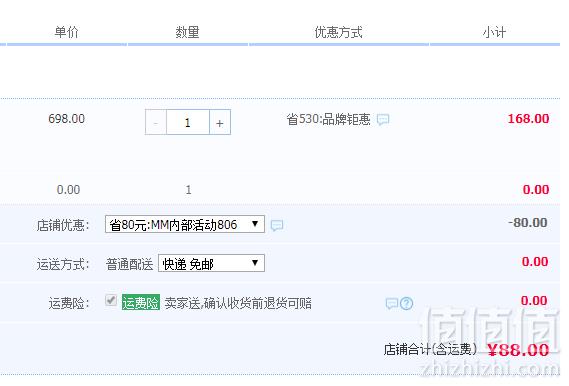This screenshot has width=569, height=386.
Task: Click the 单价 column header
Action: (66, 32)
